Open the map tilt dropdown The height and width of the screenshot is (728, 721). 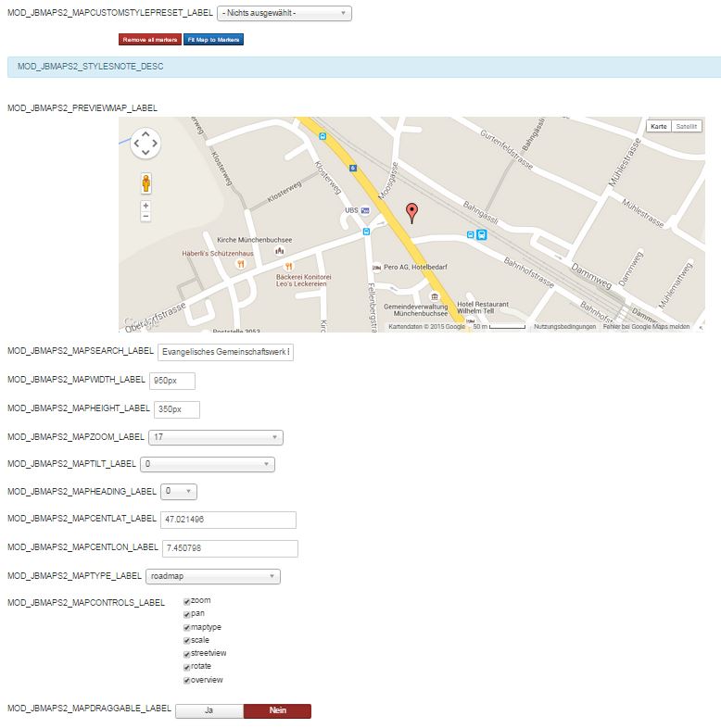(208, 464)
